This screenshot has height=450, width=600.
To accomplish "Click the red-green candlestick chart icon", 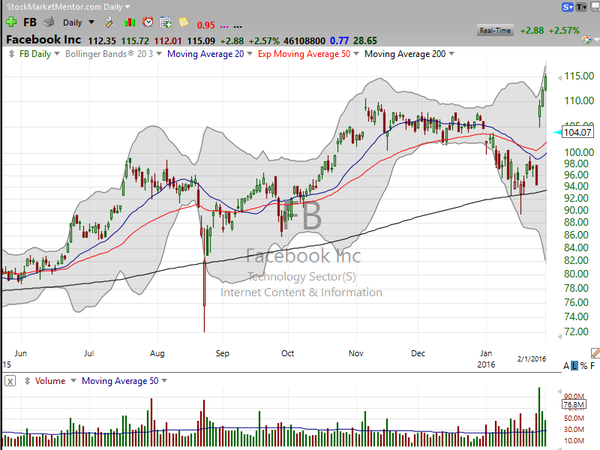I will [x=130, y=22].
